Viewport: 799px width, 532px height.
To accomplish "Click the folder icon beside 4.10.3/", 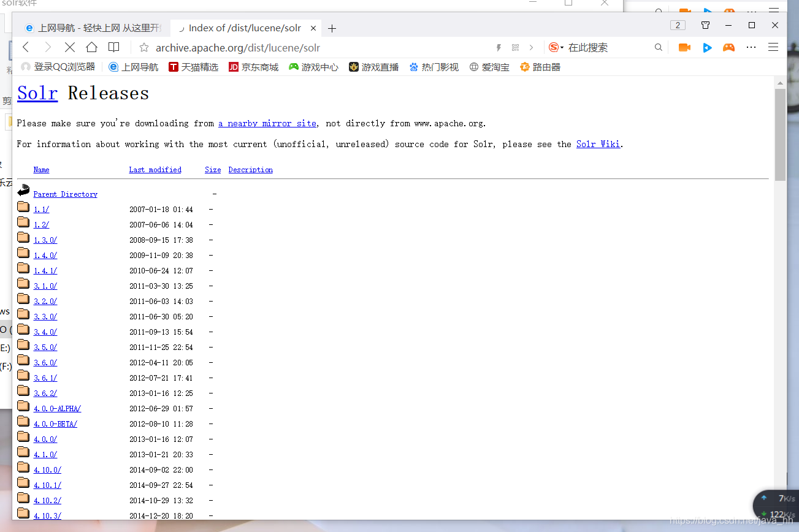I will (23, 513).
